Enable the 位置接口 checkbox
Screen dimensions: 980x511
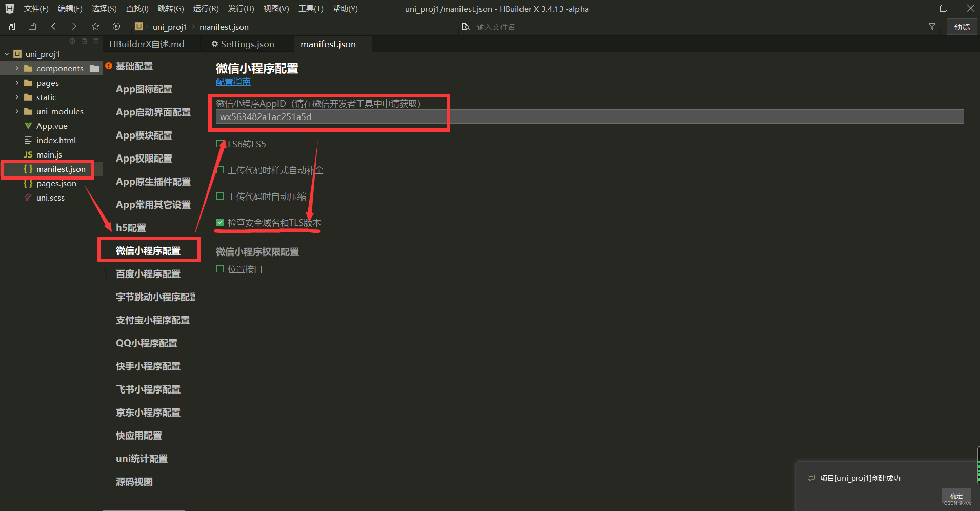click(220, 269)
